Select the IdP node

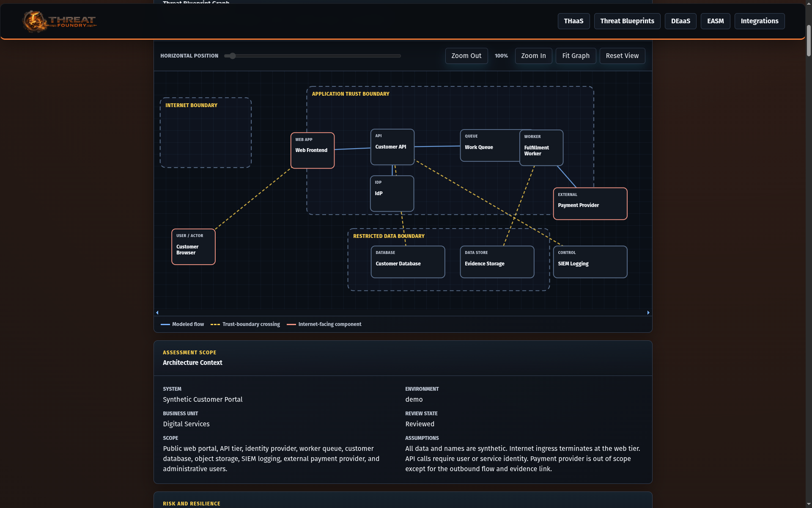point(392,193)
